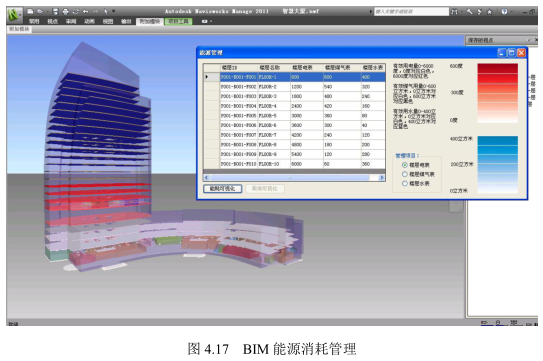Click the 楼层ID column header
This screenshot has width=543, height=361.
(239, 67)
